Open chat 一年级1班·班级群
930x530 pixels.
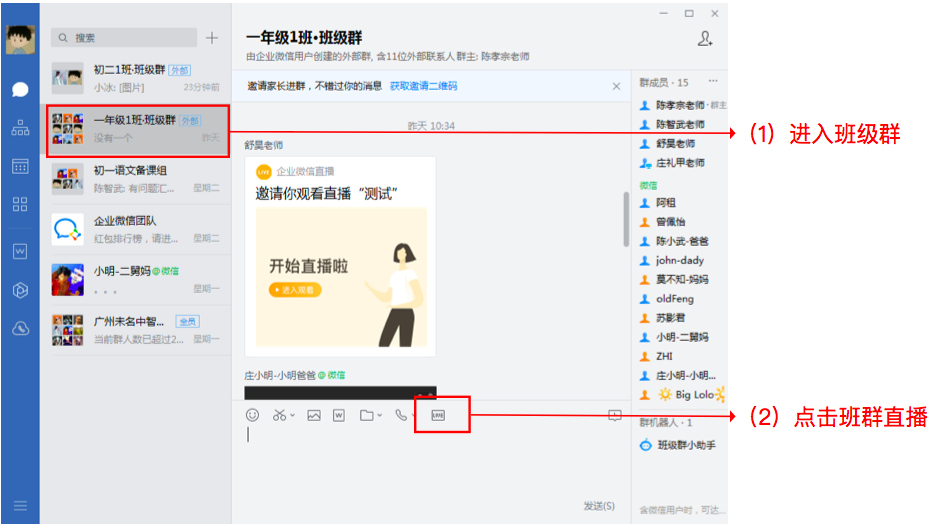coord(138,129)
